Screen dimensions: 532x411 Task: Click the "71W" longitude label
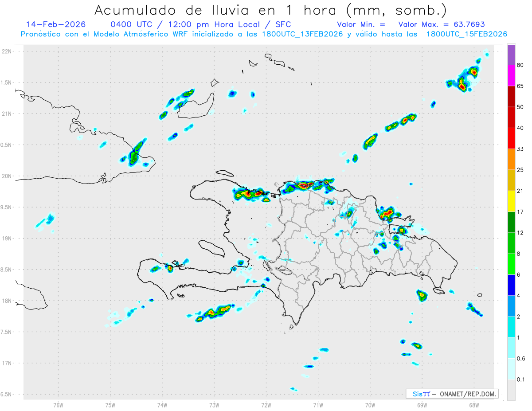click(x=318, y=405)
